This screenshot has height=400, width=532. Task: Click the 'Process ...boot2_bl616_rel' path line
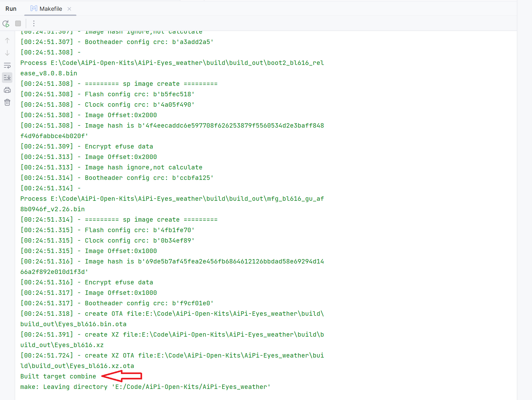click(x=172, y=63)
